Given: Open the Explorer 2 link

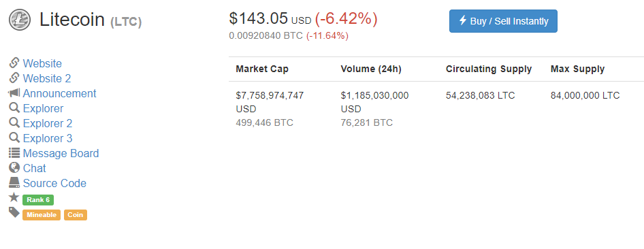Looking at the screenshot, I should point(48,123).
